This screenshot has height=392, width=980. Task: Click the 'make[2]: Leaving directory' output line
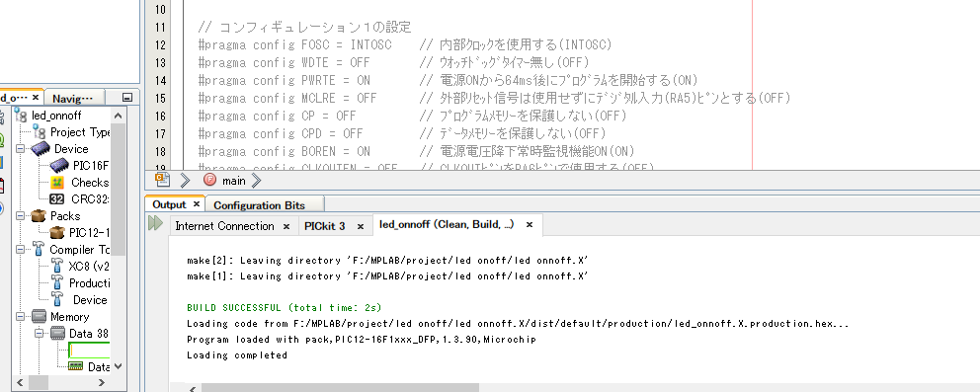[387, 261]
